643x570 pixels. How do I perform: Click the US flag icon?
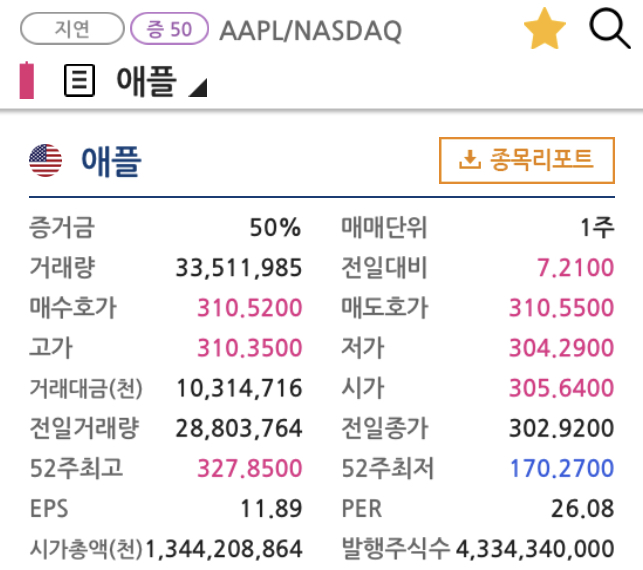[46, 160]
